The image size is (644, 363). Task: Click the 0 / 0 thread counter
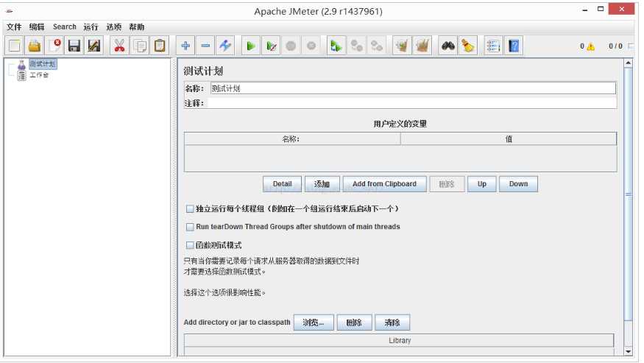click(x=615, y=46)
